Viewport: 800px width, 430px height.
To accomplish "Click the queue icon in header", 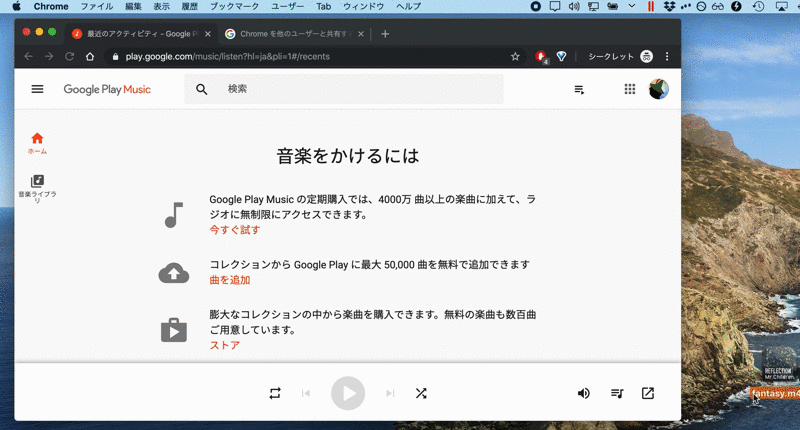I will pyautogui.click(x=579, y=90).
